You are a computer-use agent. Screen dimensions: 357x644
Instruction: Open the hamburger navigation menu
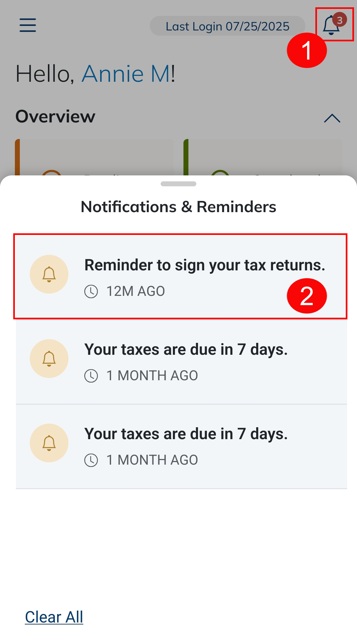pos(28,25)
